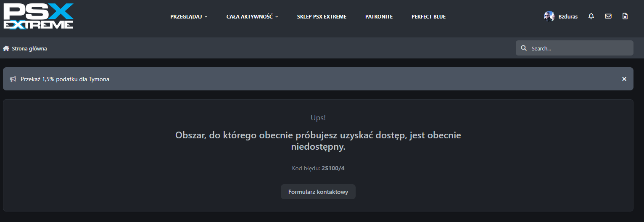Expand the Przeglądaj dropdown menu
Screen dimensions: 644x222
tap(189, 17)
